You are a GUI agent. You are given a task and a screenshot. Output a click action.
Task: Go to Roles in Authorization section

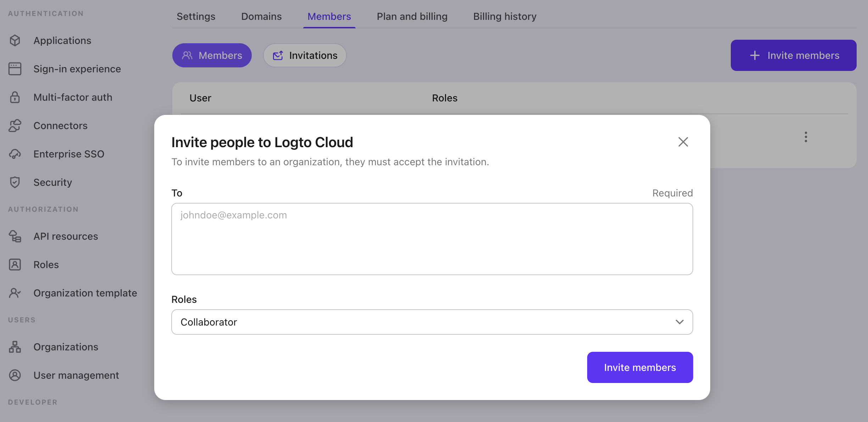(x=46, y=265)
